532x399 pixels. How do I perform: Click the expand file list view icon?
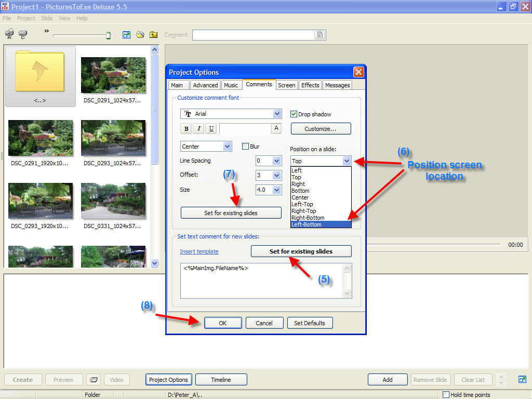point(126,35)
